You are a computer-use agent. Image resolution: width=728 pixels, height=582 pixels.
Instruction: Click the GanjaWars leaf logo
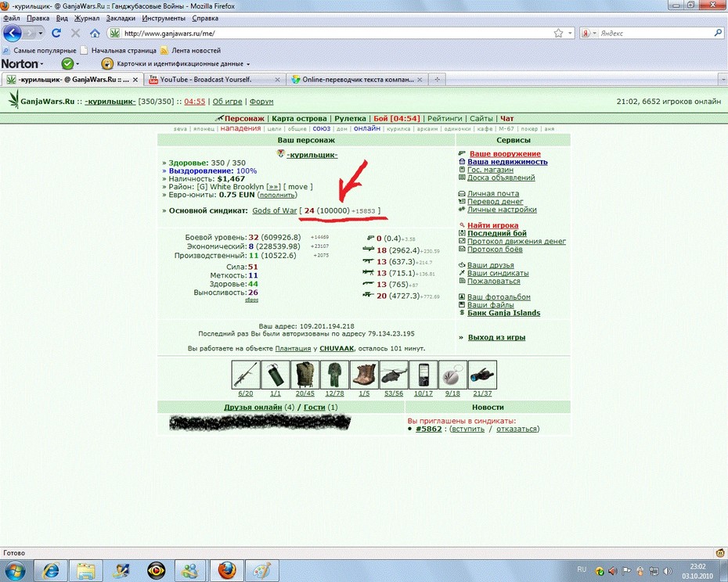click(x=14, y=99)
